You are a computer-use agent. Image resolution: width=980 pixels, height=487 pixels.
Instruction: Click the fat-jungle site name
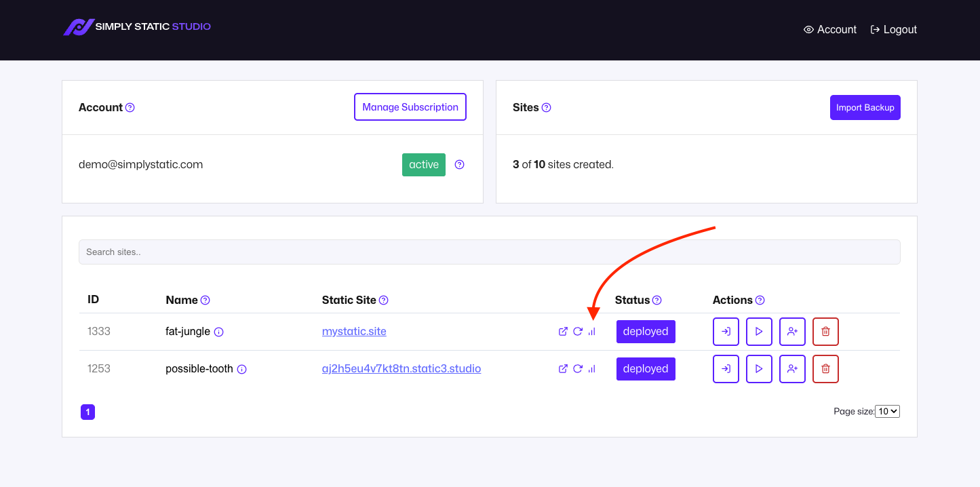click(x=188, y=332)
